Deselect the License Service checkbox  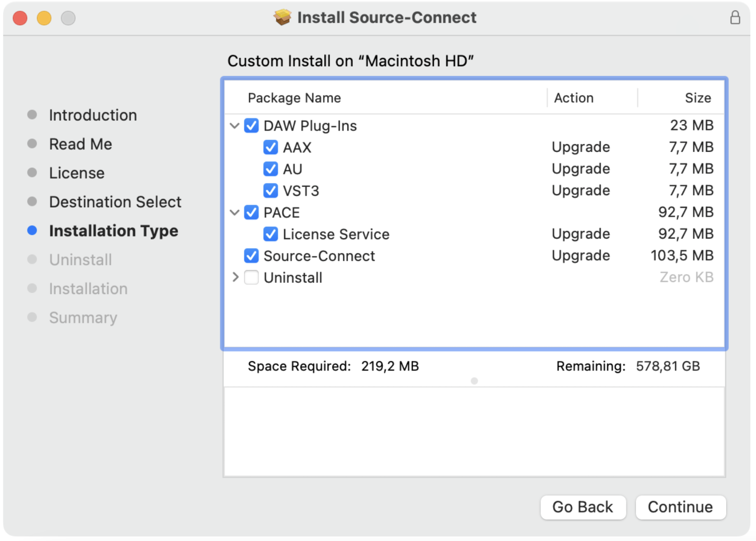click(270, 234)
